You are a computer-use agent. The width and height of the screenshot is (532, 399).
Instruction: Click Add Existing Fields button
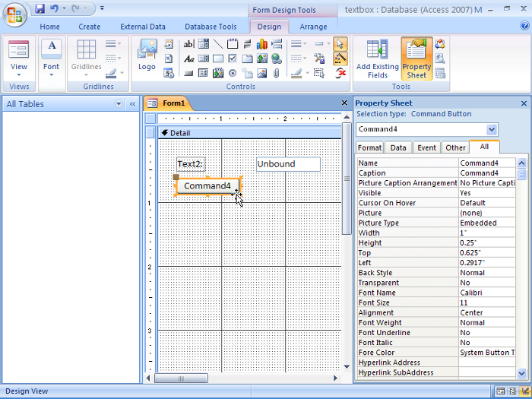click(x=377, y=59)
